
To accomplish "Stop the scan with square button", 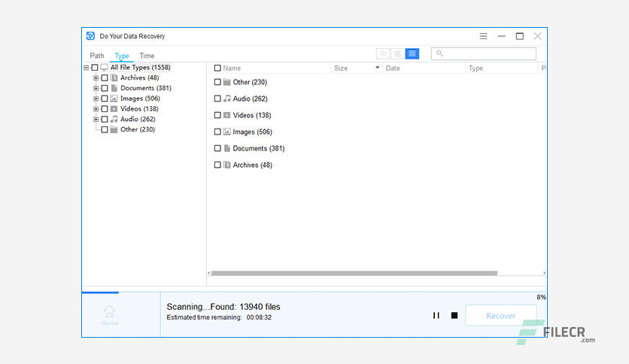I will (454, 316).
